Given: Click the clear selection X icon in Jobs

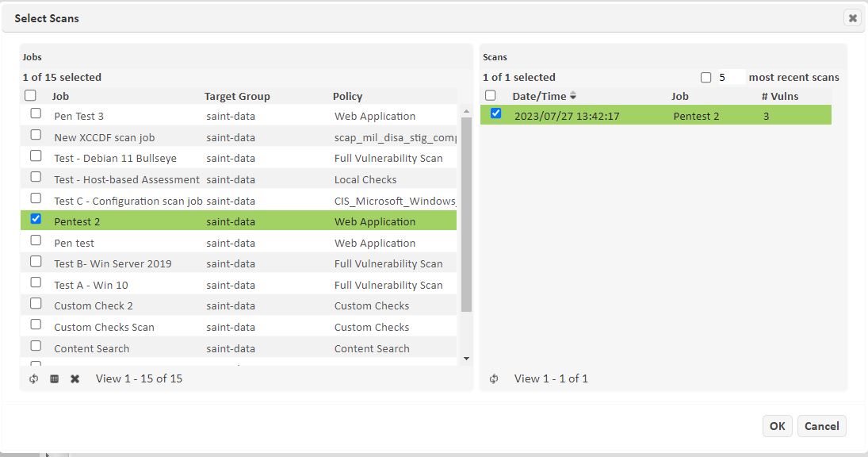Looking at the screenshot, I should 75,379.
